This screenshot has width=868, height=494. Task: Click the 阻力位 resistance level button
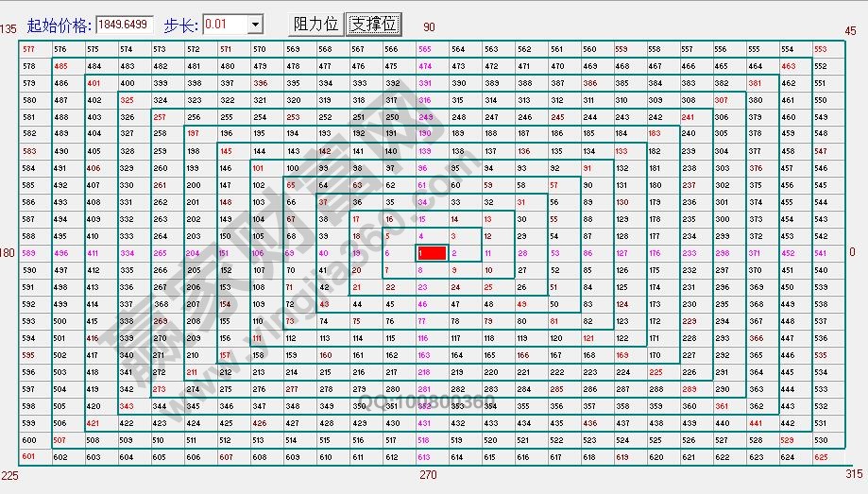point(315,24)
